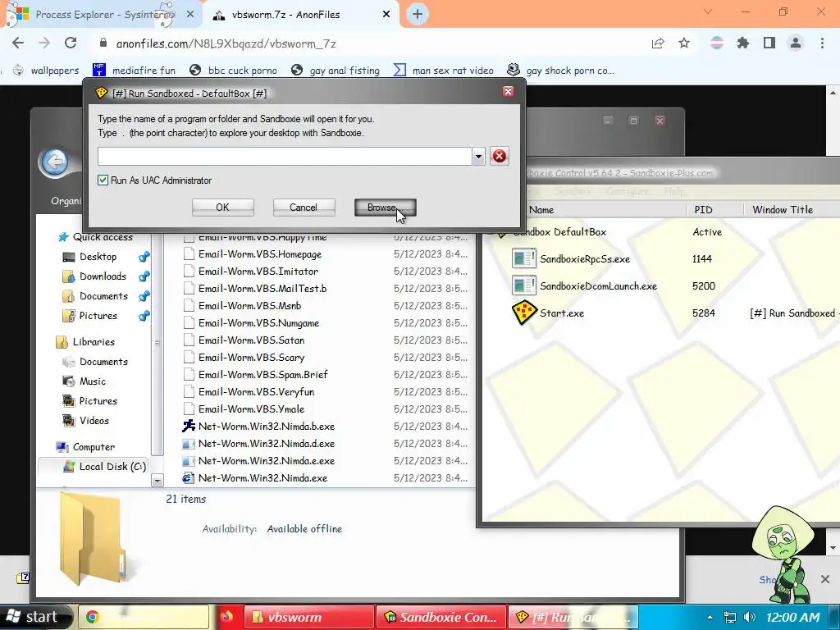Image resolution: width=840 pixels, height=630 pixels.
Task: Click sidebar scrollbar down arrow
Action: (x=157, y=480)
